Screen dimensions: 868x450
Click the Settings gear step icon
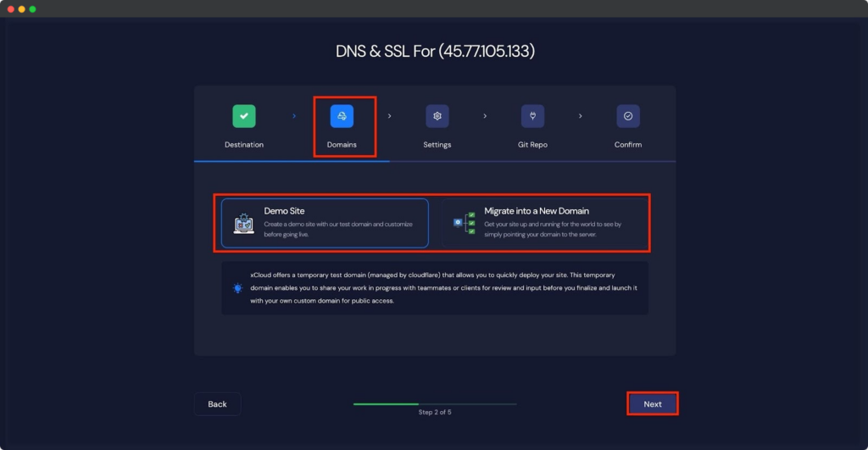coord(437,116)
